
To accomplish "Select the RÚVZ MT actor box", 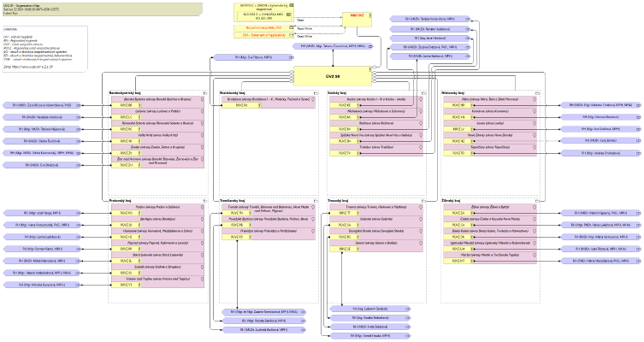I will tap(458, 261).
